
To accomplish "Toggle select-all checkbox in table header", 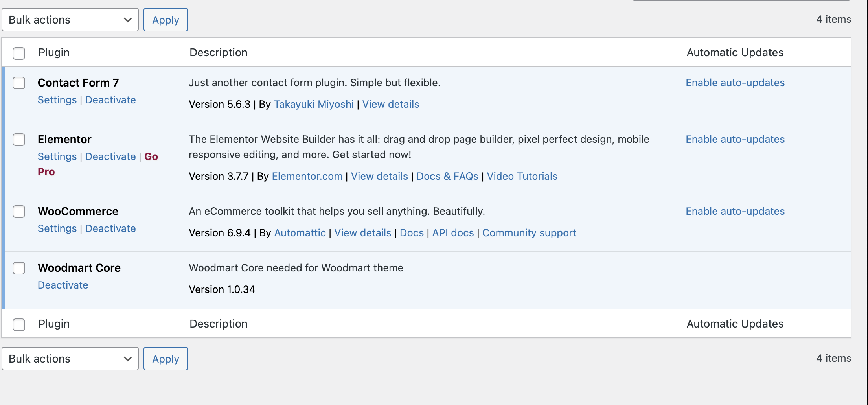I will coord(19,53).
